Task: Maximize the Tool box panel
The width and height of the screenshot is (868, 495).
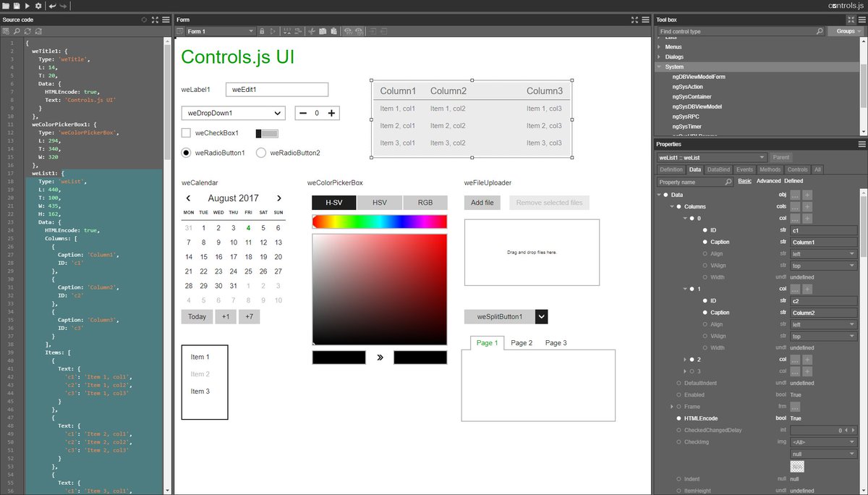Action: (x=851, y=20)
